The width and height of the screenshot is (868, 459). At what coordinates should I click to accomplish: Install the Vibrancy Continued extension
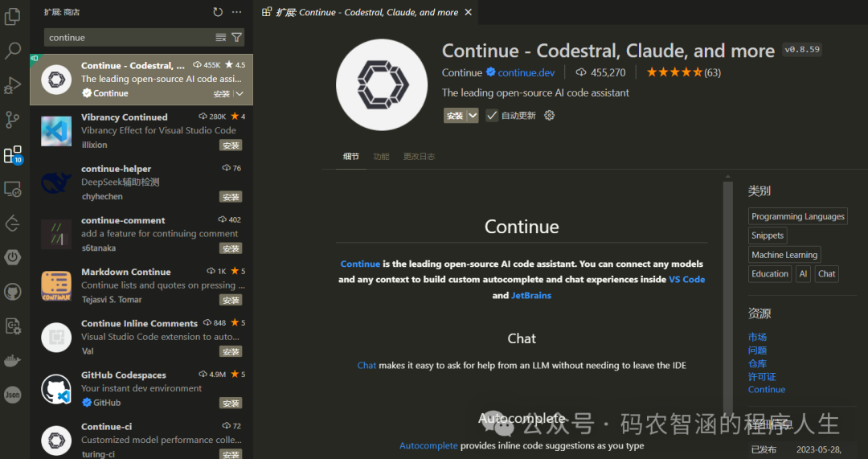tap(231, 145)
